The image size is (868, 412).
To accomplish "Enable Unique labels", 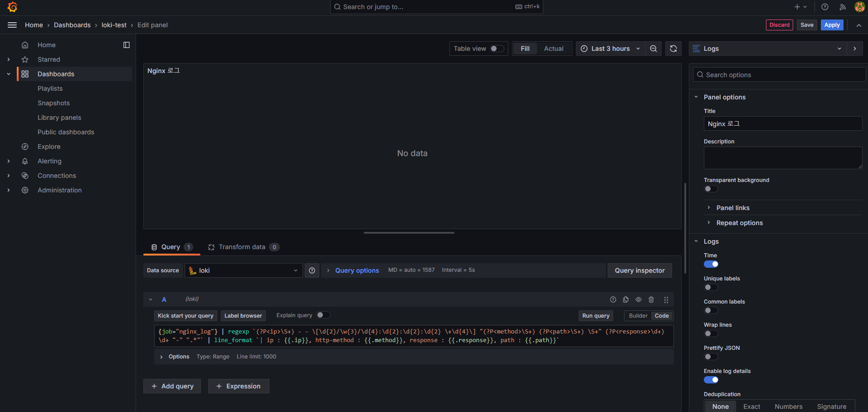I will [711, 287].
